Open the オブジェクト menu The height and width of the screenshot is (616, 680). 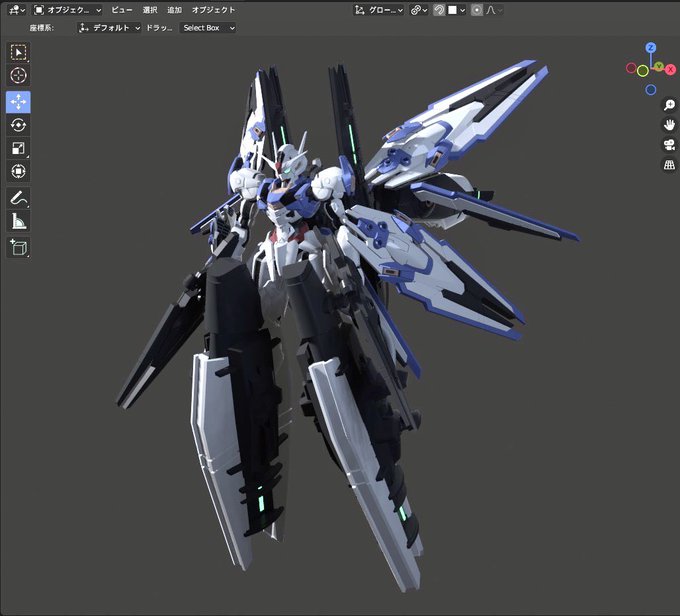pos(213,10)
